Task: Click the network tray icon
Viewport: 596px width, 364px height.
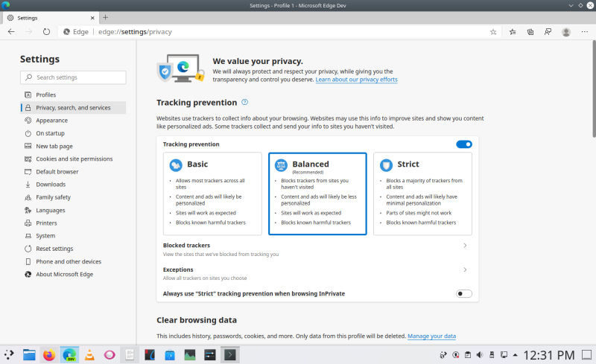Action: [x=504, y=355]
